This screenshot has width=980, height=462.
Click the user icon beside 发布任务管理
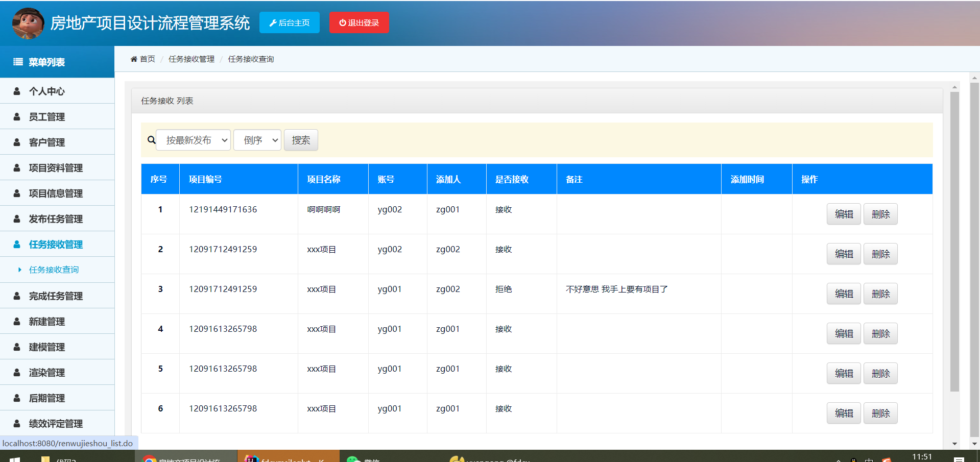[17, 218]
